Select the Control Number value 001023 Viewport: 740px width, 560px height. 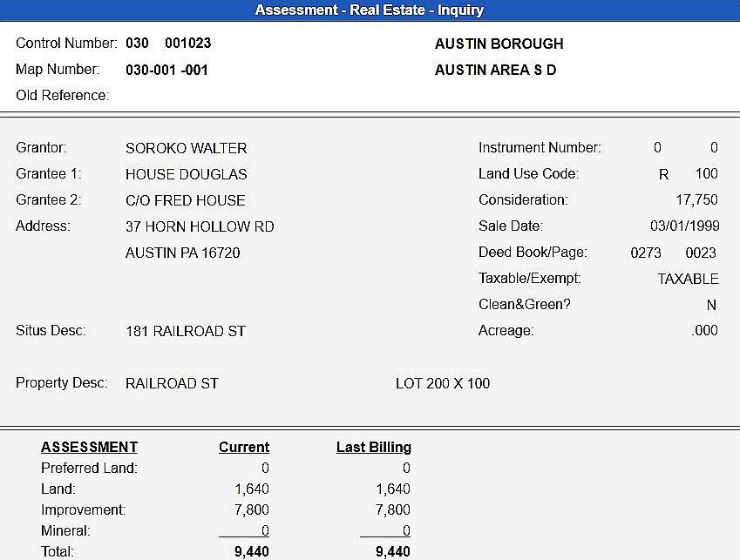(x=187, y=43)
